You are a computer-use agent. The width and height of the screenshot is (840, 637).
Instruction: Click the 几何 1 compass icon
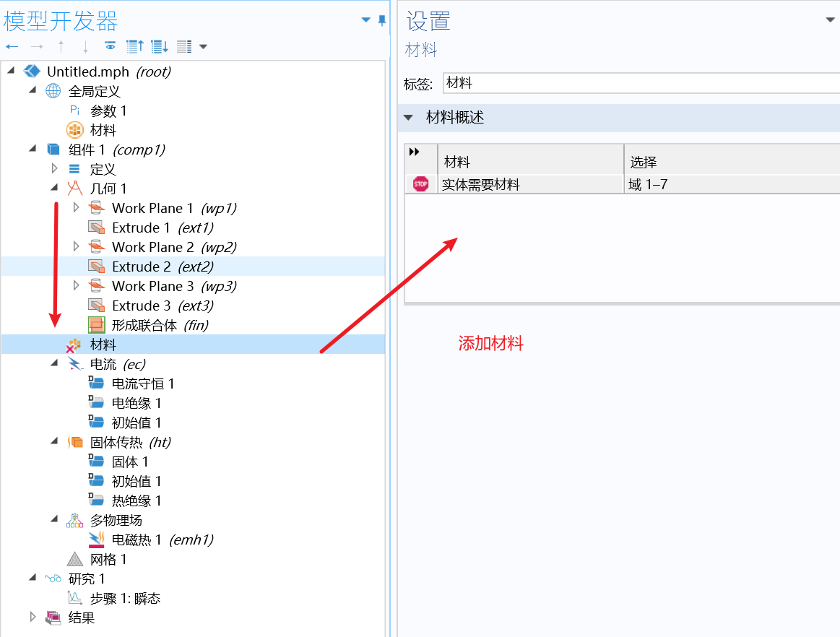pos(75,188)
